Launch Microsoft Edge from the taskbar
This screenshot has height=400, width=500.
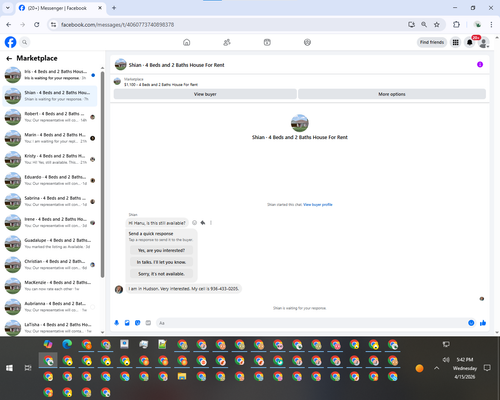coord(67,344)
